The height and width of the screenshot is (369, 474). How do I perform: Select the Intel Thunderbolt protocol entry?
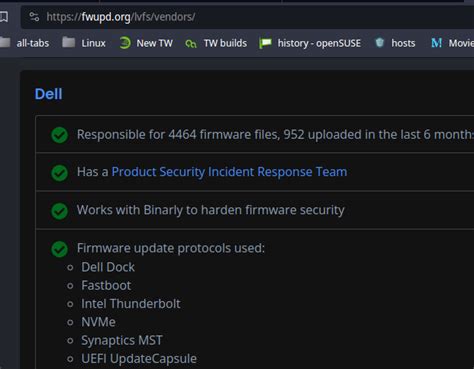pyautogui.click(x=131, y=304)
